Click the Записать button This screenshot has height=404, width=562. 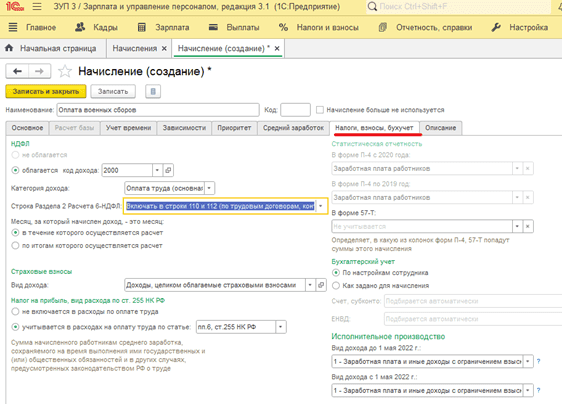[113, 91]
